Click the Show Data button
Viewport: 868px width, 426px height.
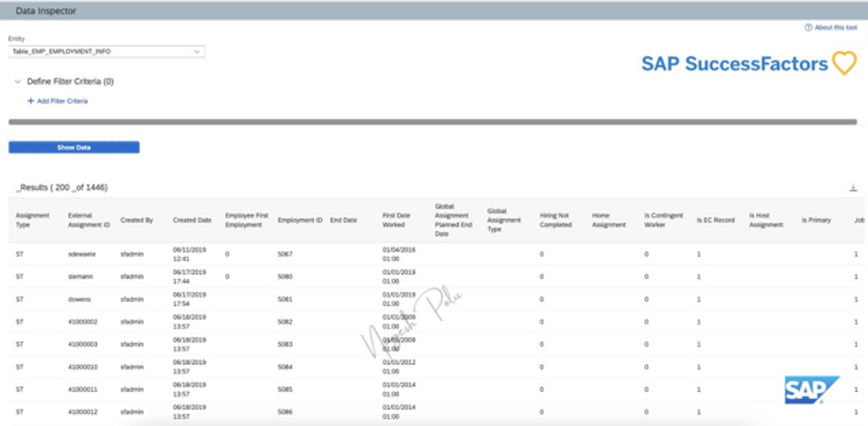74,148
